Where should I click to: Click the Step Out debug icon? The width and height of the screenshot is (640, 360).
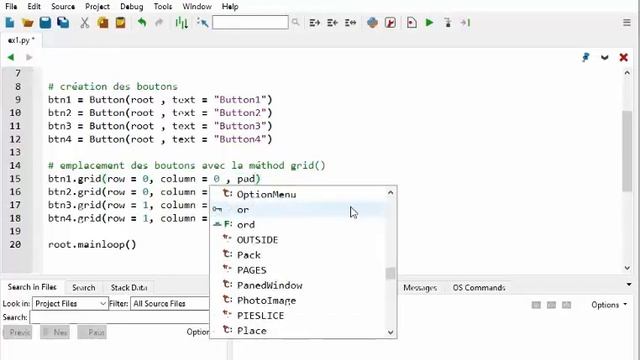click(x=465, y=22)
